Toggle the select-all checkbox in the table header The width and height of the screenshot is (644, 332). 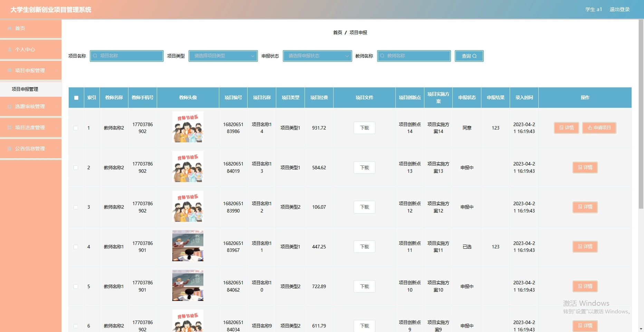point(76,98)
